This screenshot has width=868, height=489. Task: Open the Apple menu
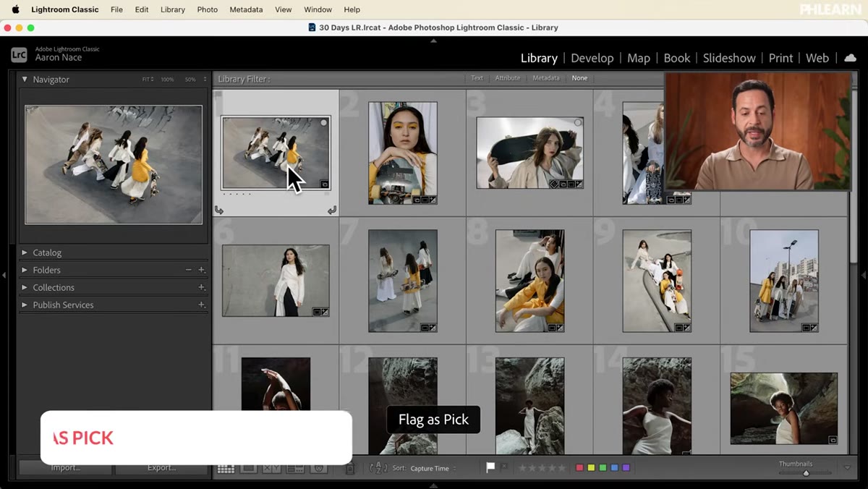click(x=15, y=9)
